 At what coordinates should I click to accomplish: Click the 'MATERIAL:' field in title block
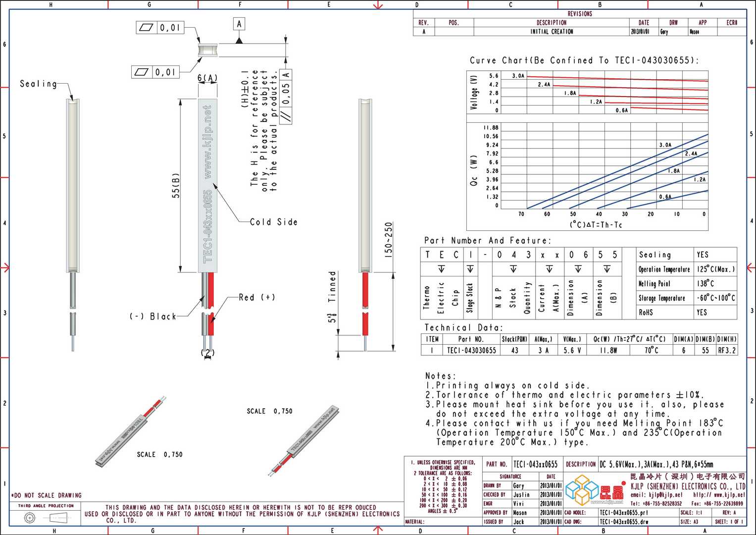pos(443,522)
